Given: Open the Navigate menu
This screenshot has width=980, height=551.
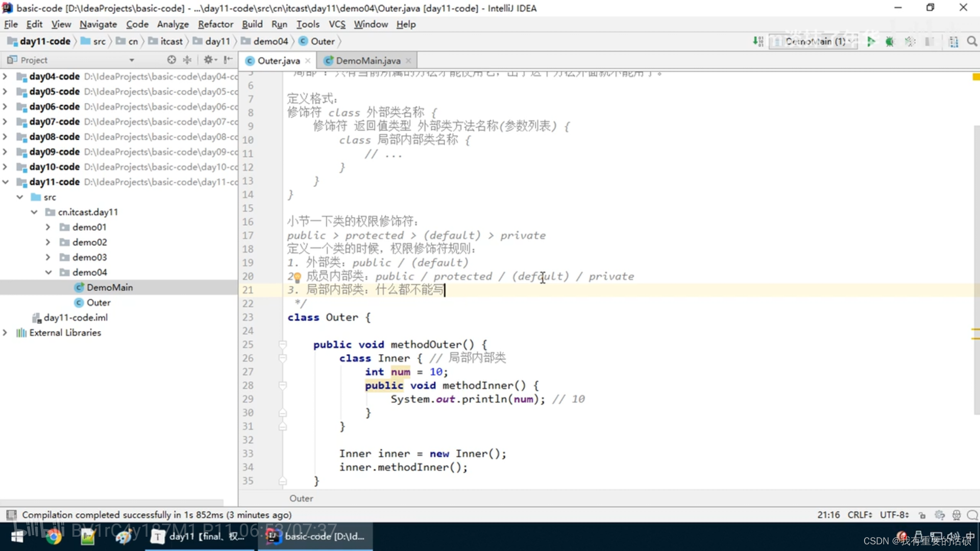Looking at the screenshot, I should pyautogui.click(x=98, y=24).
